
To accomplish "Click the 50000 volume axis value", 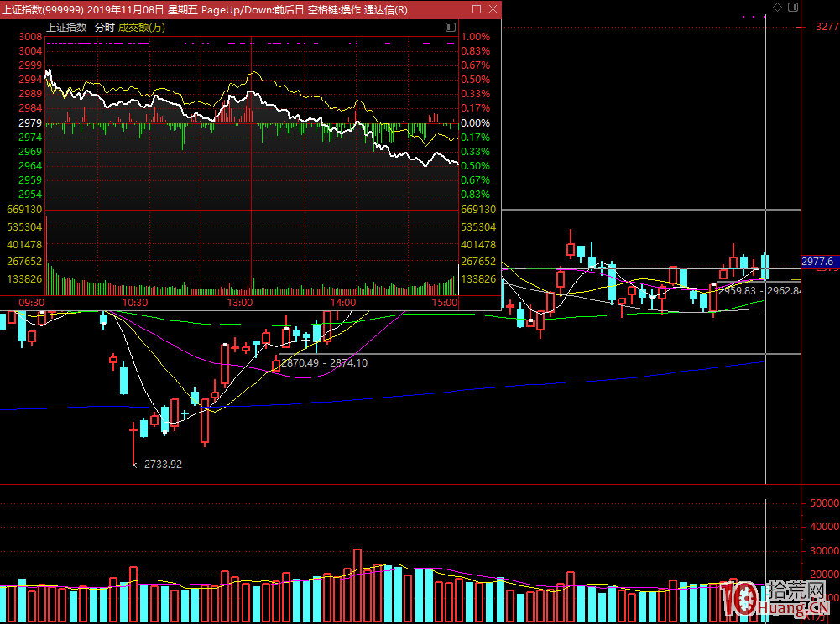I will click(x=824, y=503).
